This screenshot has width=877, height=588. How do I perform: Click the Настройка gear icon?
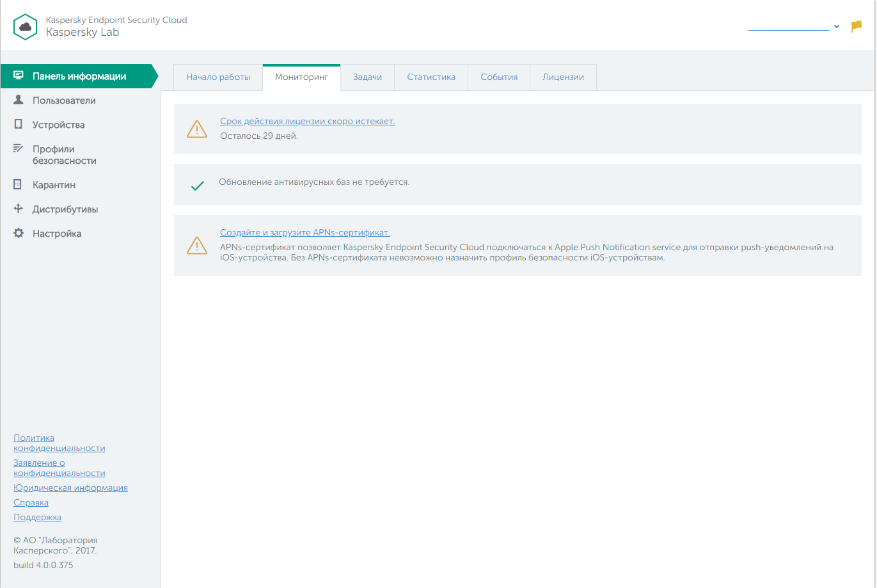click(x=19, y=233)
